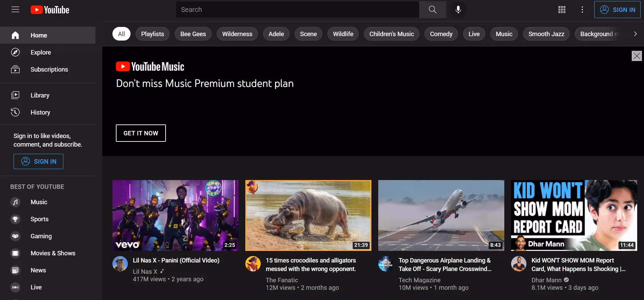This screenshot has height=300, width=644.
Task: Select the Music filter chip
Action: coord(504,34)
